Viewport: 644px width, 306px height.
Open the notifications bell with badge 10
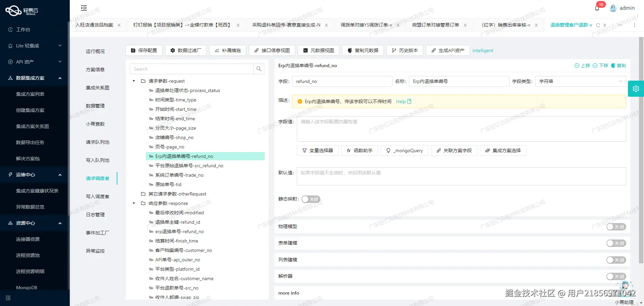click(x=597, y=8)
